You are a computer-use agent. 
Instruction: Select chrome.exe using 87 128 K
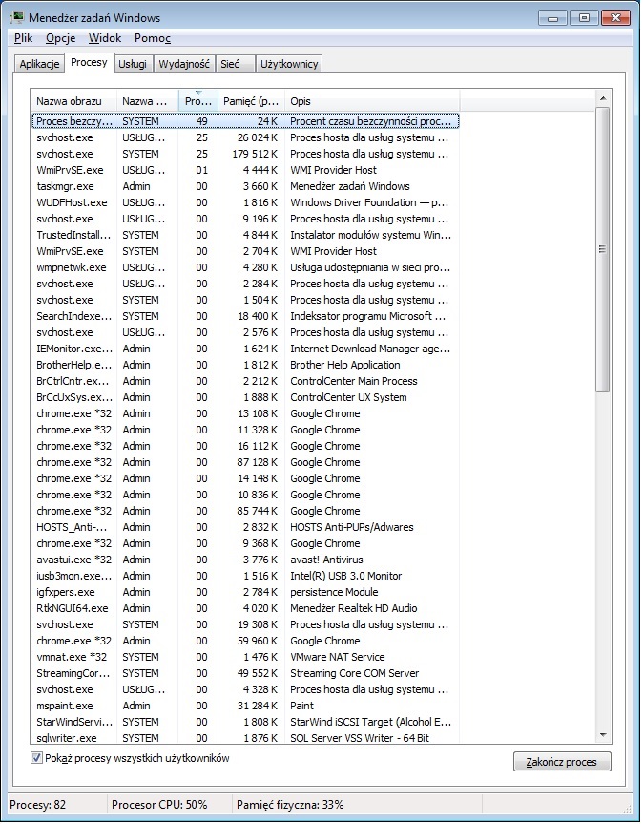pyautogui.click(x=245, y=462)
